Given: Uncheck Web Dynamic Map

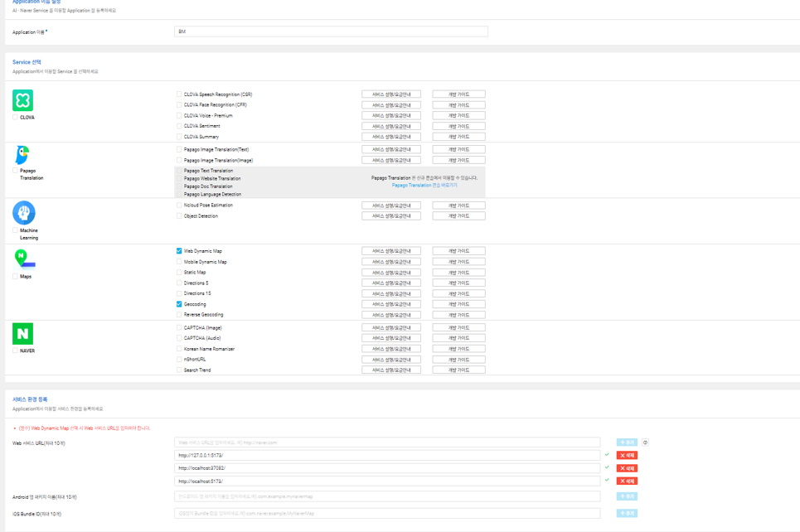Looking at the screenshot, I should [x=179, y=251].
